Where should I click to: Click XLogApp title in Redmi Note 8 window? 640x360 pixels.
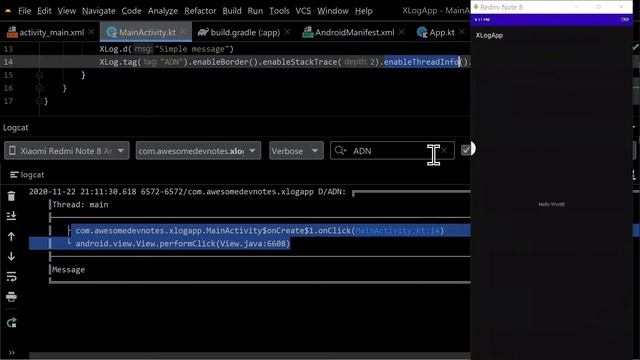click(x=489, y=36)
